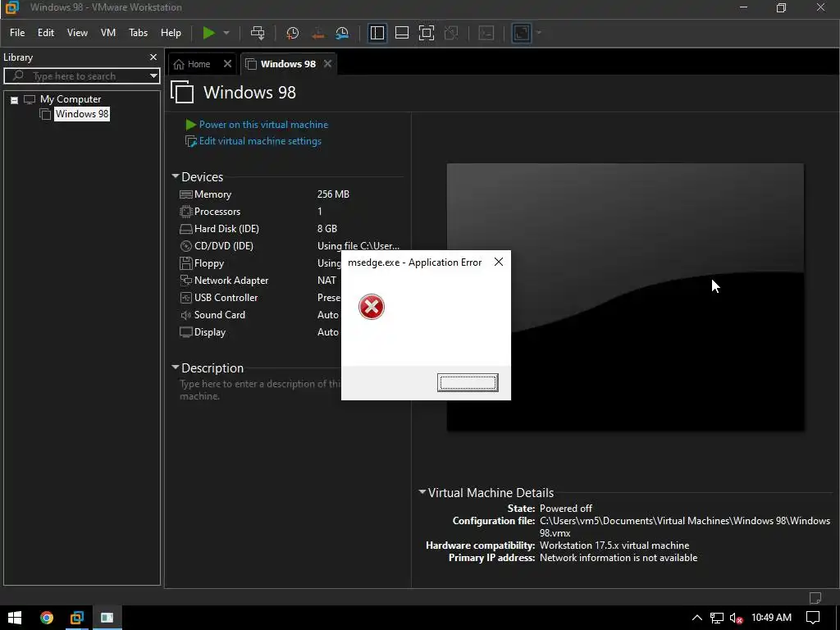Select Windows 98 in the library tree
840x630 pixels.
coord(82,113)
